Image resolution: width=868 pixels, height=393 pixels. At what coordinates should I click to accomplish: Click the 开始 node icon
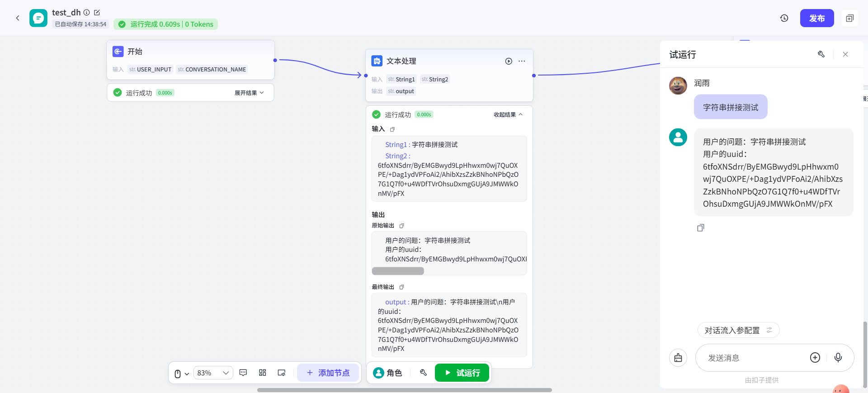118,52
